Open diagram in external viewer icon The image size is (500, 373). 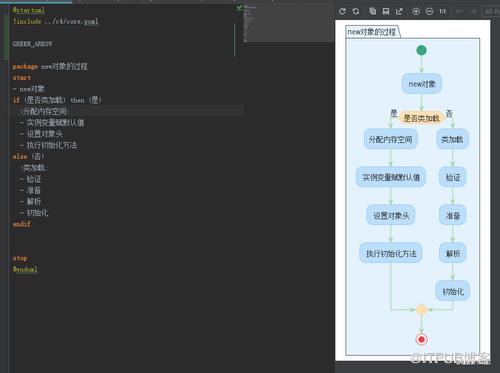399,11
